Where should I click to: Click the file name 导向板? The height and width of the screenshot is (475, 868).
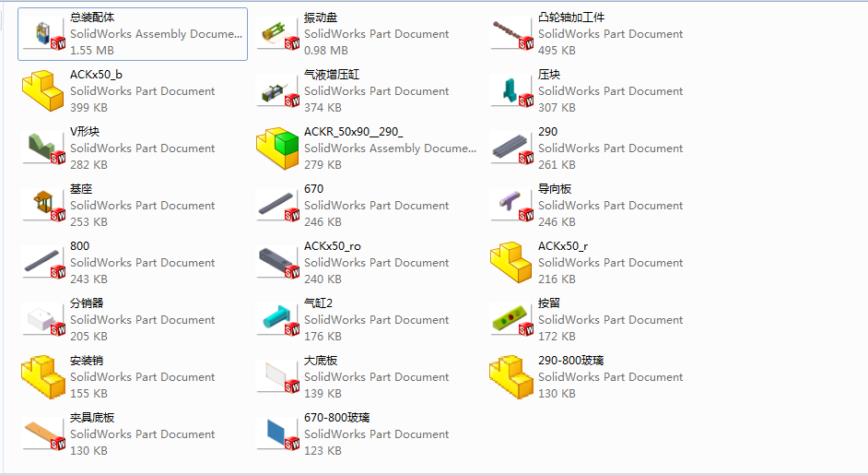[555, 188]
